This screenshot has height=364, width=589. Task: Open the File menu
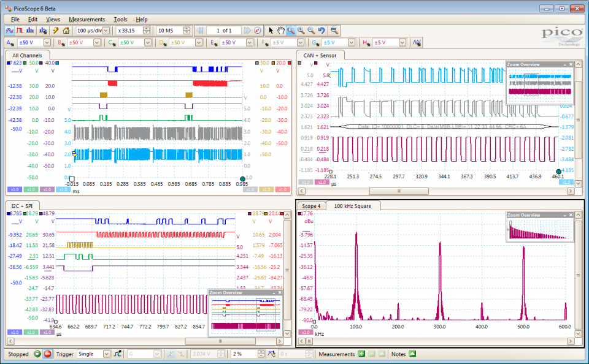15,19
